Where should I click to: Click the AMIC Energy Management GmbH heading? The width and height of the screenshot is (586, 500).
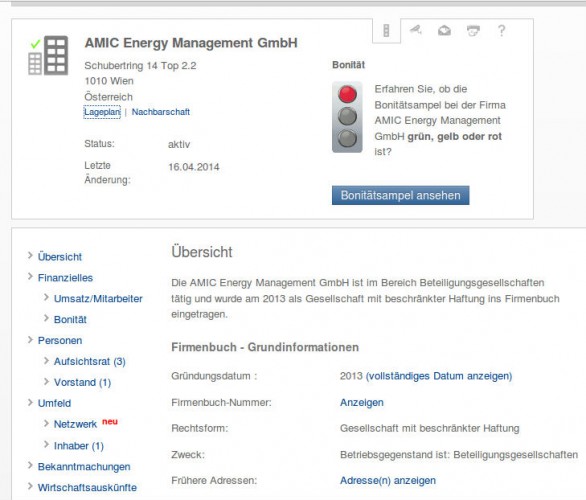[191, 43]
